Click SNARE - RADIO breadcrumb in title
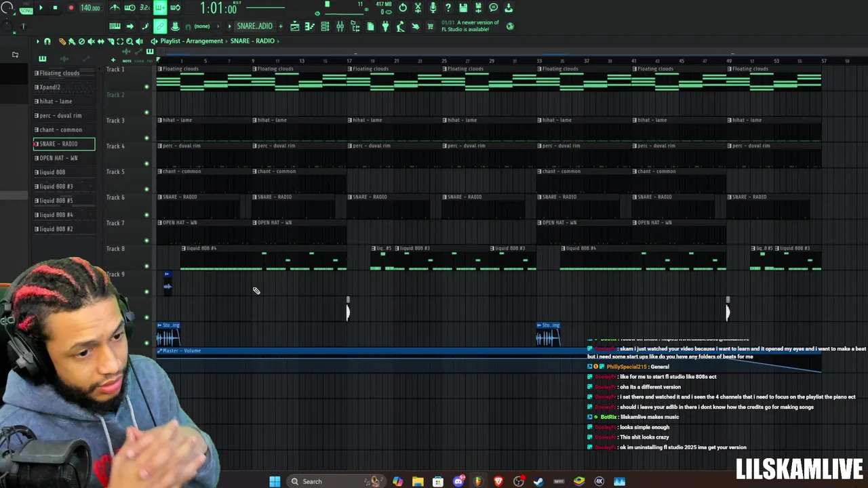Screen dimensions: 868x488 pyautogui.click(x=252, y=41)
